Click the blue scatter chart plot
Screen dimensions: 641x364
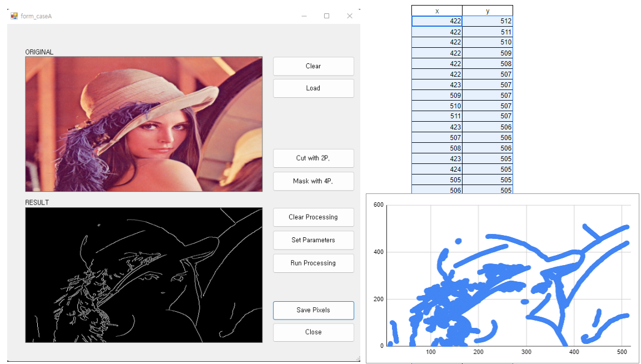(x=509, y=276)
